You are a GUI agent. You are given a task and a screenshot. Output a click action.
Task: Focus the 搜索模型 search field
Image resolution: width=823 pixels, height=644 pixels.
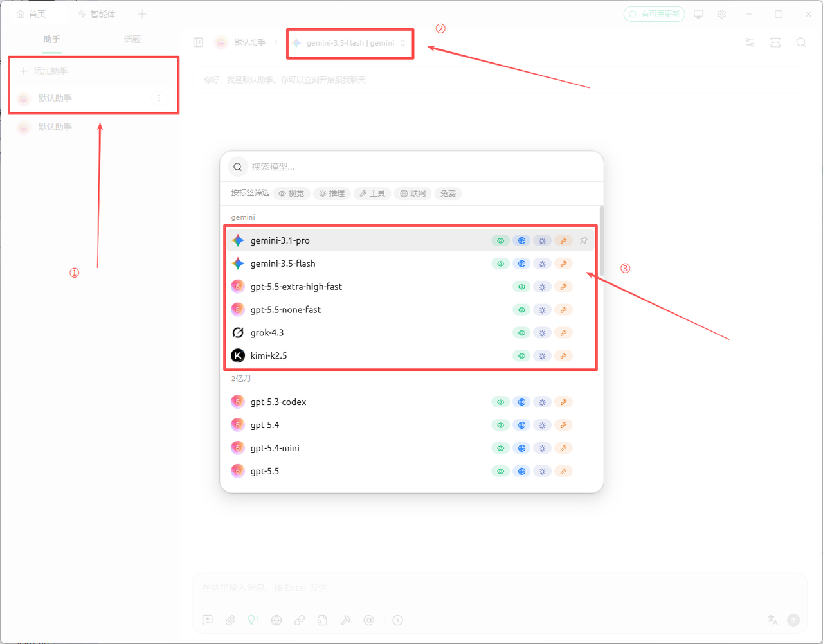pos(421,167)
